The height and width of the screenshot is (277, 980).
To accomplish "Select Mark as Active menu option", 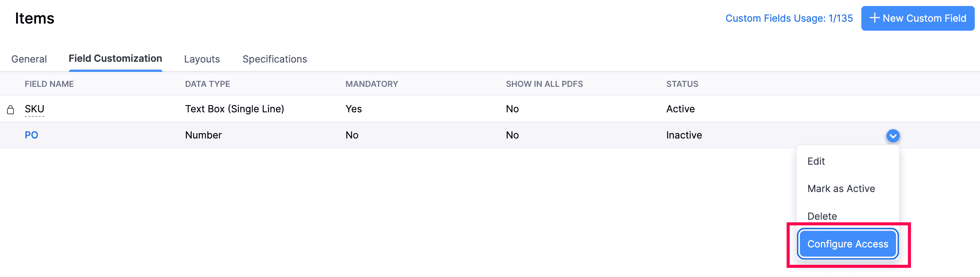I will point(841,189).
